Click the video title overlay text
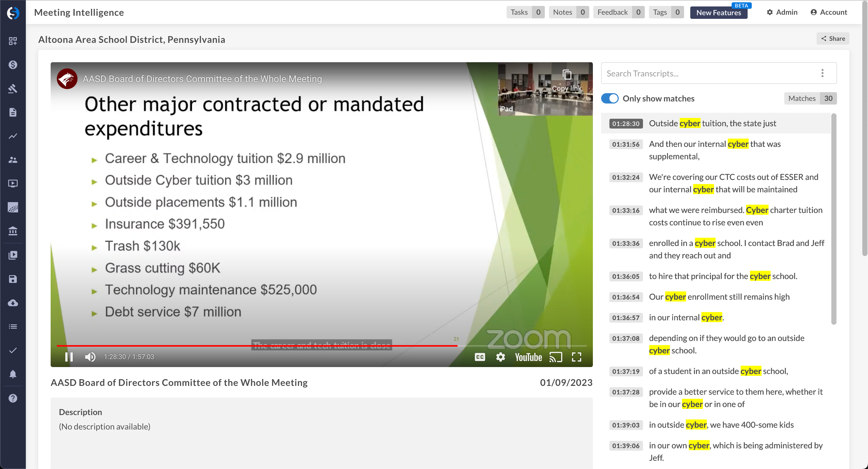 (x=202, y=79)
